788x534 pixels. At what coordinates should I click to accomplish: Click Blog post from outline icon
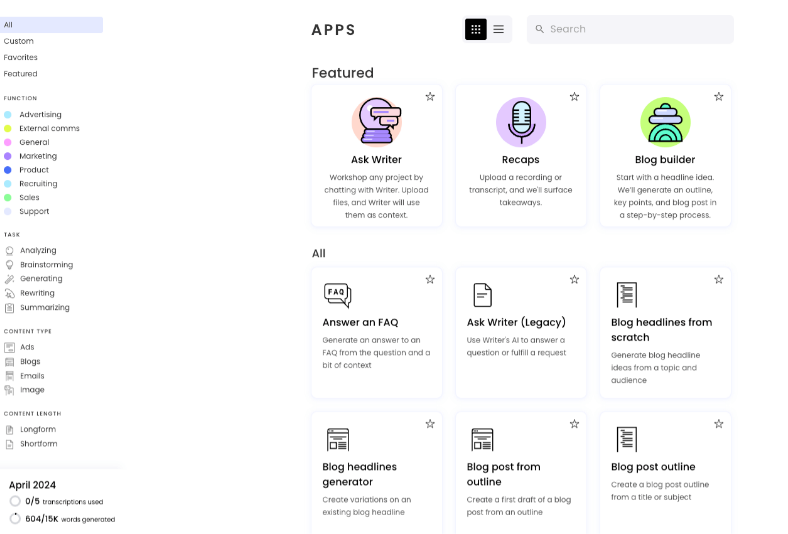click(482, 440)
